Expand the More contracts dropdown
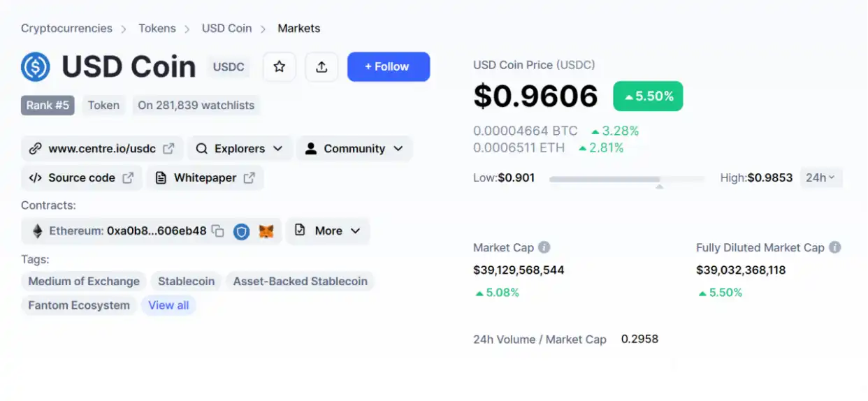The width and height of the screenshot is (868, 401). click(328, 231)
